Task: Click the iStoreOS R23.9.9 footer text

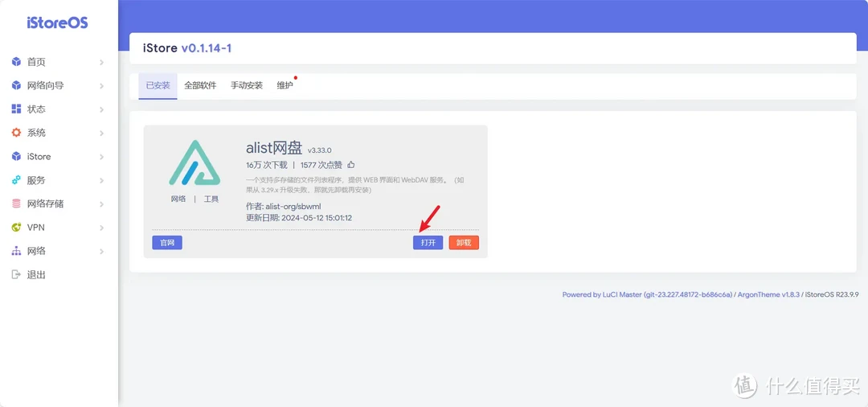Action: point(832,294)
